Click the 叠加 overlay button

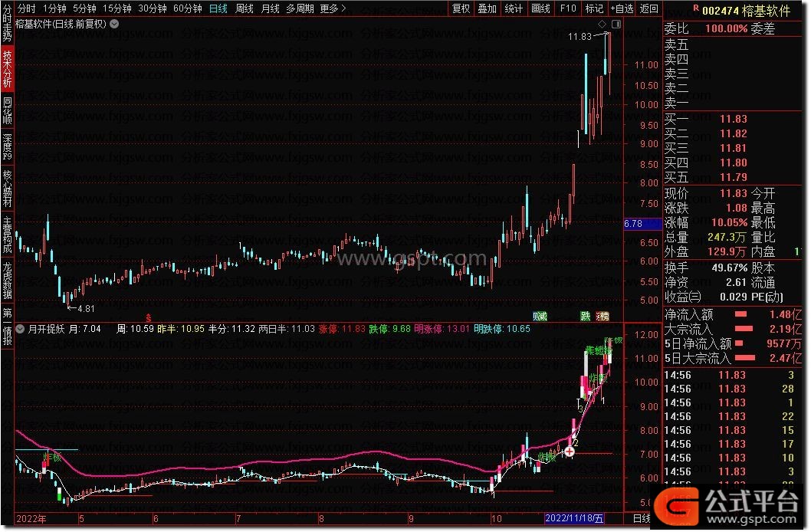(488, 8)
